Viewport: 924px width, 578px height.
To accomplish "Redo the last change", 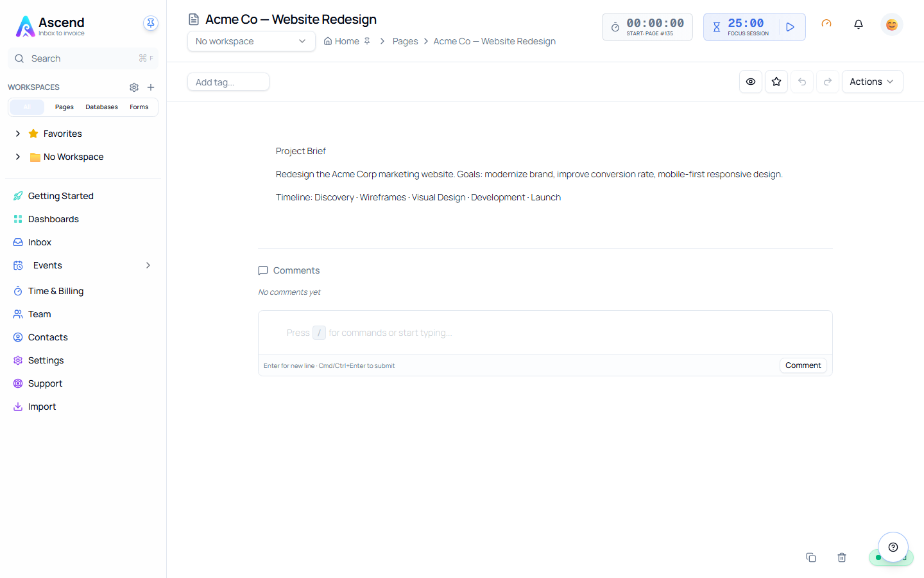I will 828,82.
